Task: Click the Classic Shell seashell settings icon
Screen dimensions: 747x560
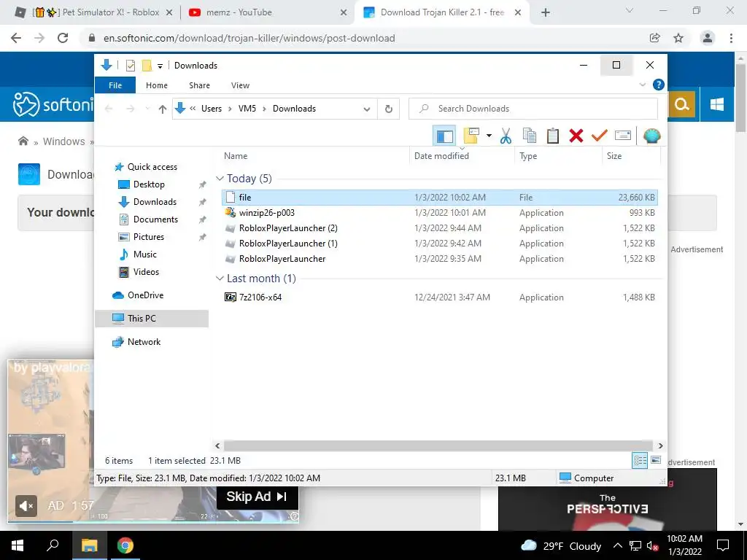Action: tap(651, 136)
